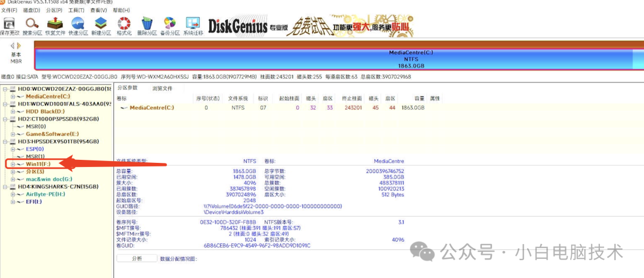
Task: Select HDD Black(D:) in the tree
Action: coord(45,112)
